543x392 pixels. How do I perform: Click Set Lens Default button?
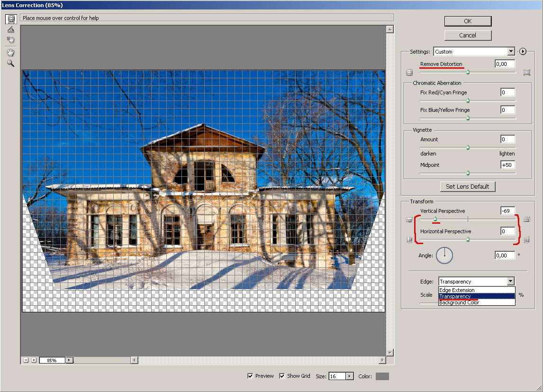468,187
